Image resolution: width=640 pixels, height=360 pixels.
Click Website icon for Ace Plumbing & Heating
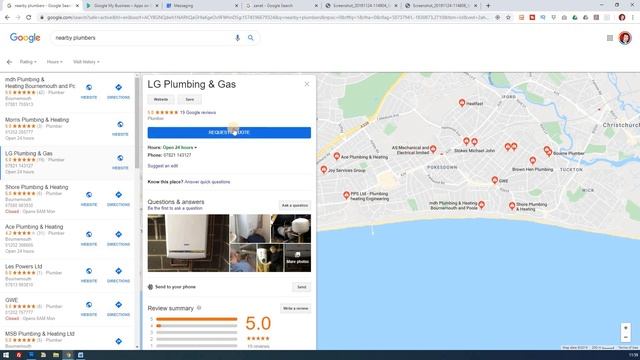click(89, 234)
